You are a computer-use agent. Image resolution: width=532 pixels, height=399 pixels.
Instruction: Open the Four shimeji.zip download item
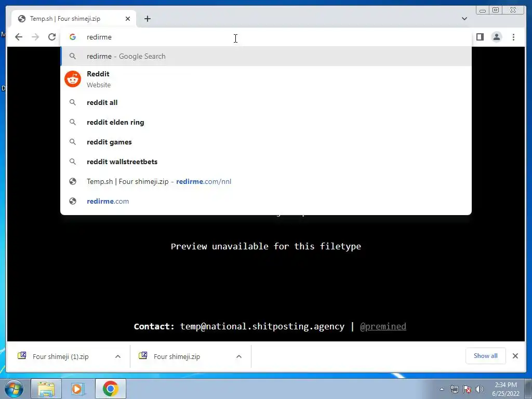click(x=177, y=356)
